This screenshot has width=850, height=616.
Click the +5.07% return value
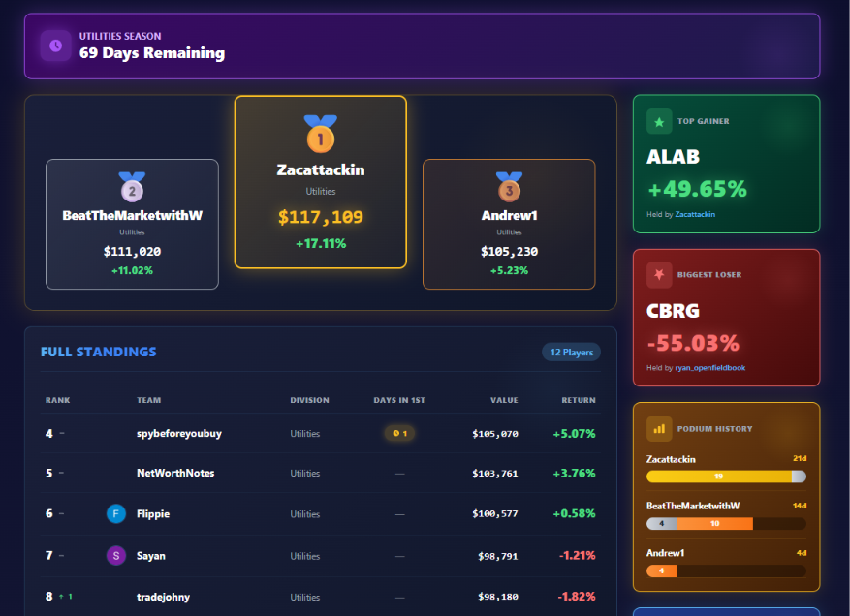point(574,433)
